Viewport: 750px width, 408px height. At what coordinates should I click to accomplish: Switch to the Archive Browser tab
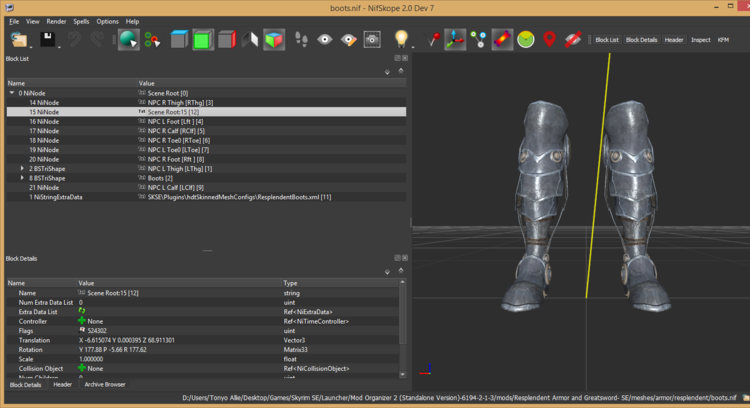[105, 384]
